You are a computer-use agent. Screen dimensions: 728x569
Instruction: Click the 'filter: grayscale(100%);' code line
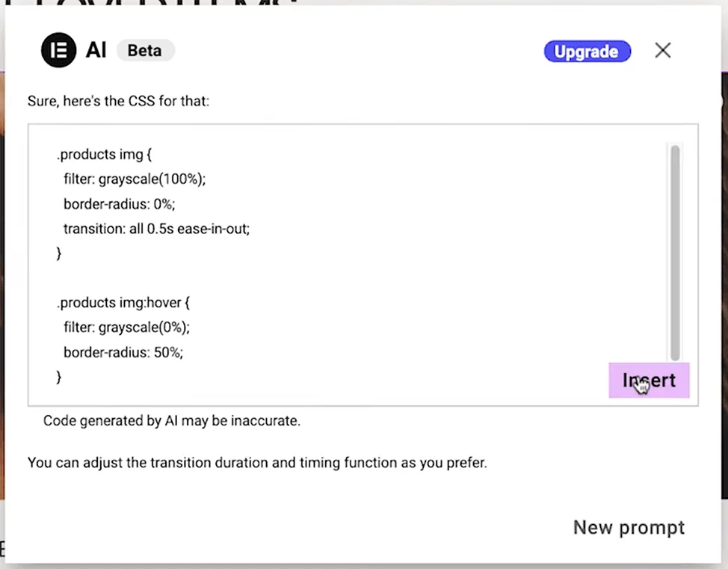(135, 179)
